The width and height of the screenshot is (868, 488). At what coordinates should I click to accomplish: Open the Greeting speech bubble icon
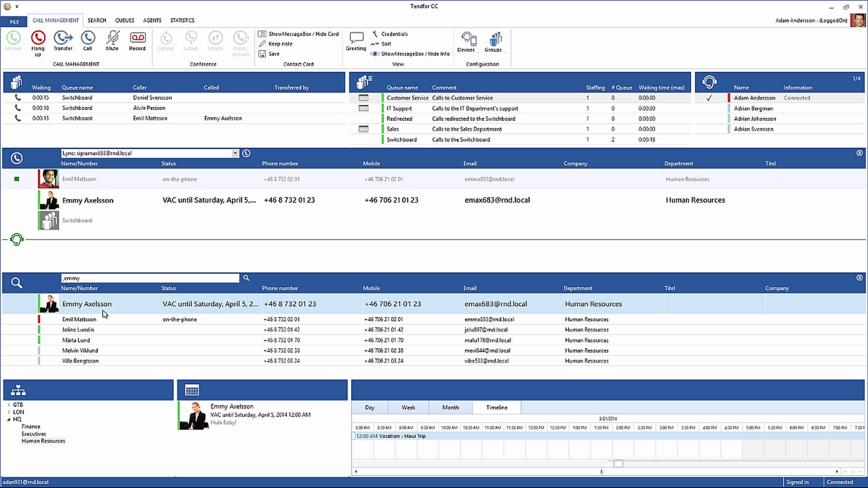point(356,38)
